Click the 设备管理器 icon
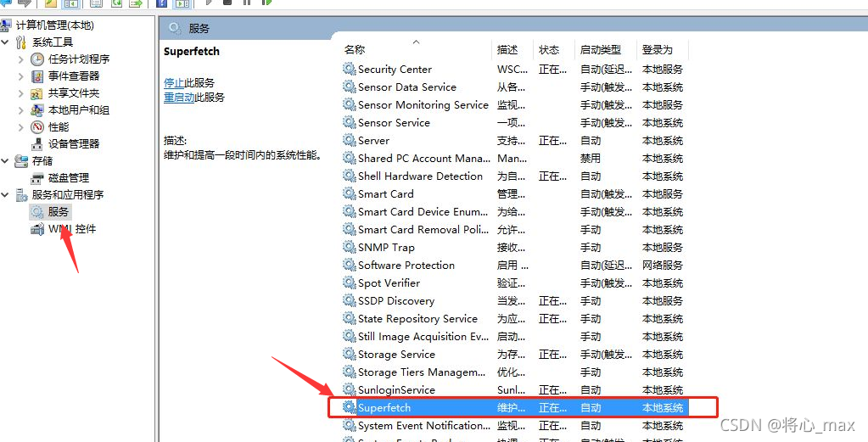Image resolution: width=868 pixels, height=442 pixels. 37,144
